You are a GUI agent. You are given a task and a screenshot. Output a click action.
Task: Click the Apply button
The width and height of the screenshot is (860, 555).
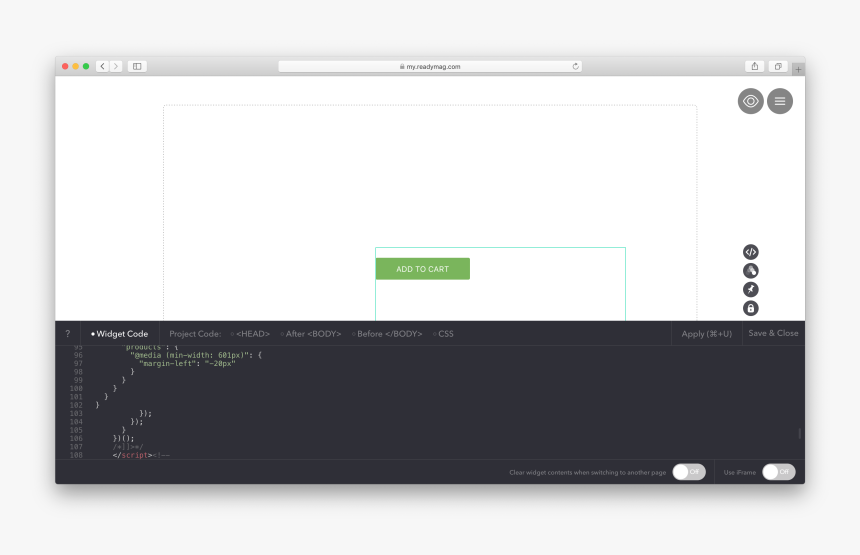706,333
